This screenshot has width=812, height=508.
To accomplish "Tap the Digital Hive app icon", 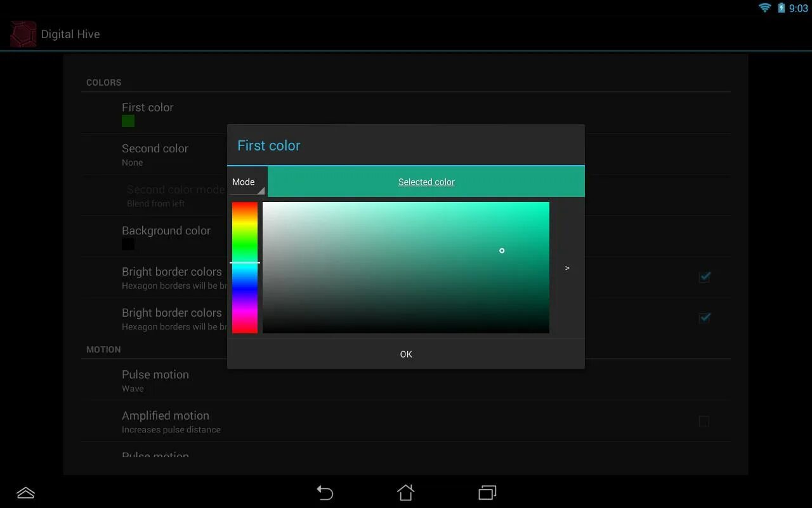I will (23, 34).
